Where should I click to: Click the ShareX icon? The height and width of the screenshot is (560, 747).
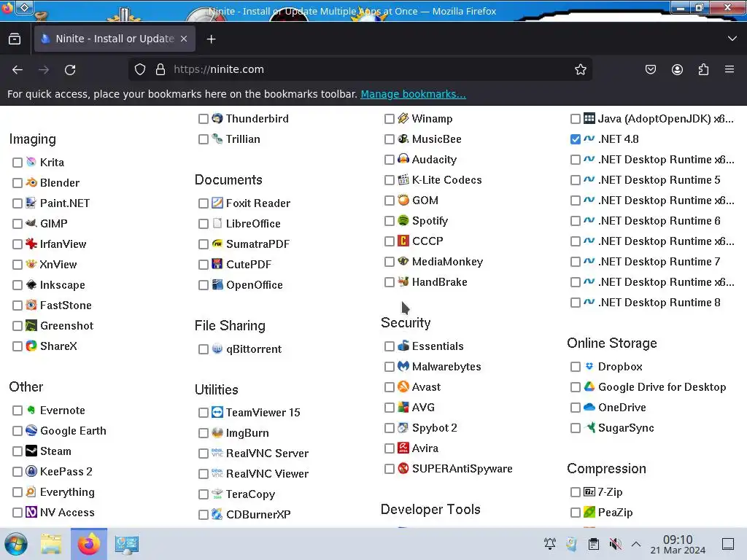click(31, 346)
